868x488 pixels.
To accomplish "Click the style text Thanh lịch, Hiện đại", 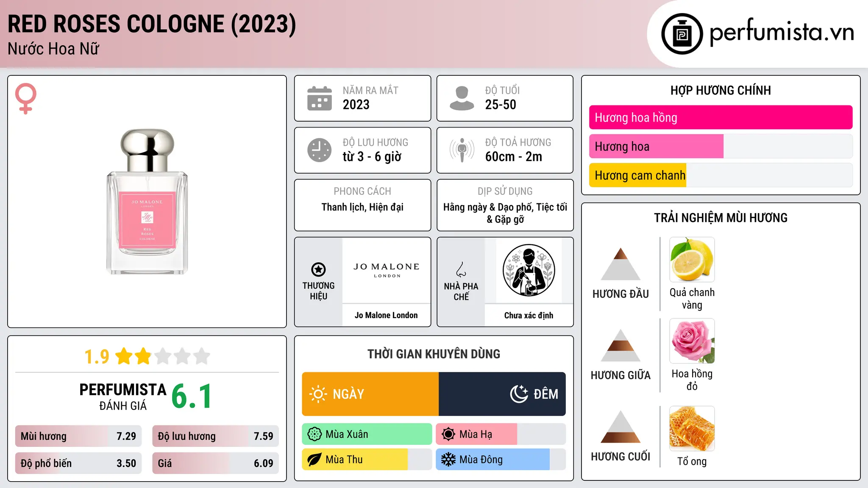I will click(362, 207).
